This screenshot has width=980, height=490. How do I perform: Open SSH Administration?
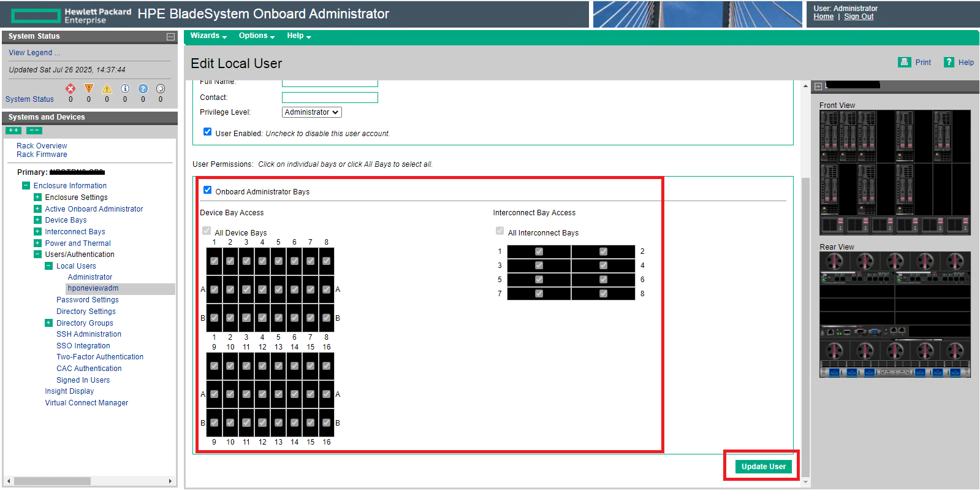(89, 334)
